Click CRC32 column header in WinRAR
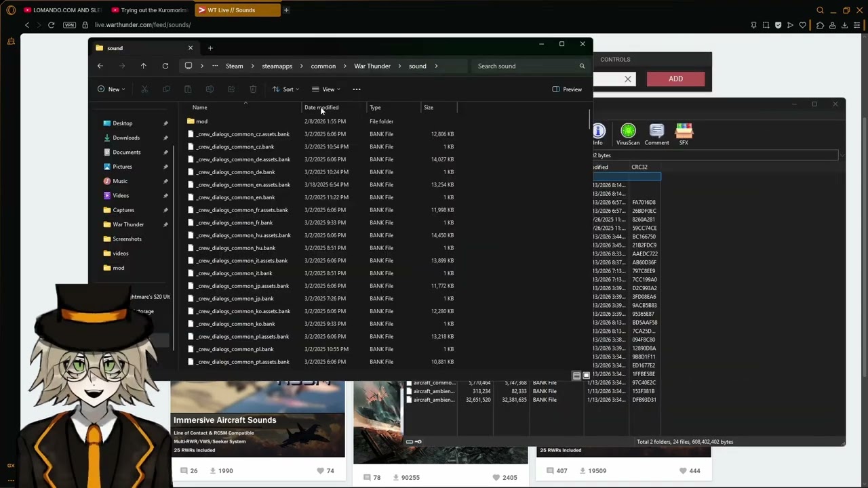The image size is (868, 488). [639, 167]
